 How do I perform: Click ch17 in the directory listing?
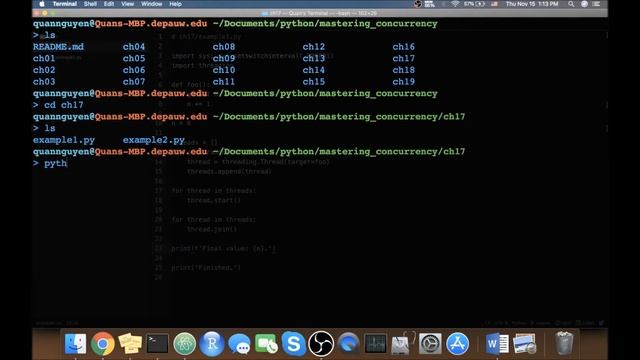(x=404, y=58)
